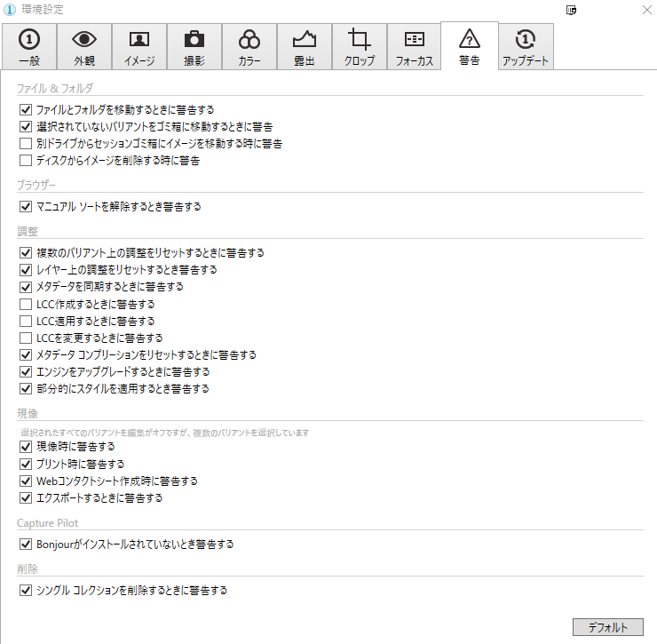Close the 環境設定 window
Image resolution: width=657 pixels, height=644 pixels.
645,10
